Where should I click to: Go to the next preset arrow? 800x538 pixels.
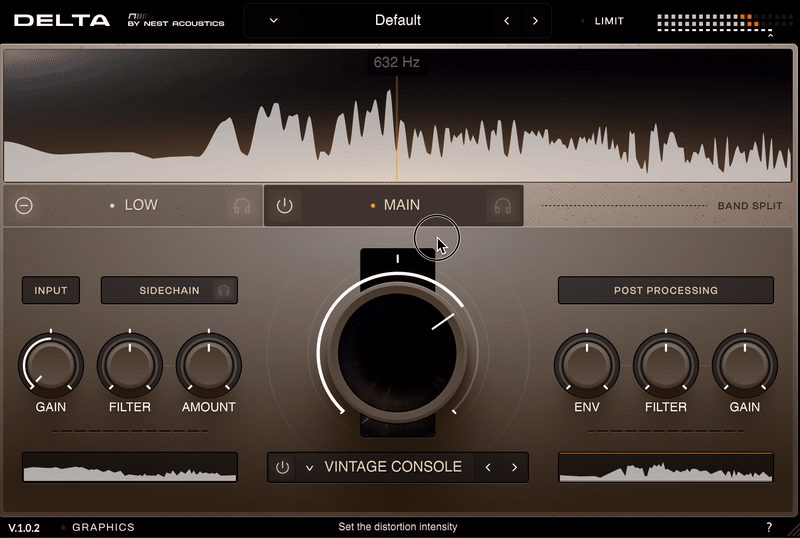tap(535, 21)
